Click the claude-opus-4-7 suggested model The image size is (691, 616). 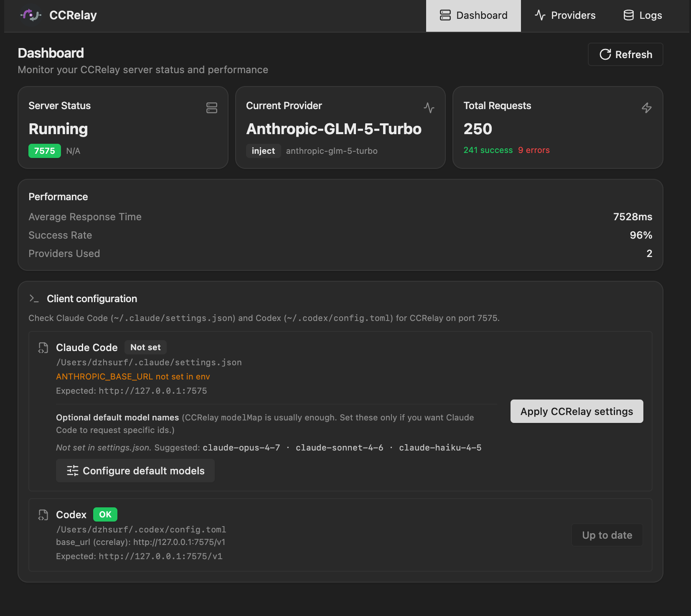pyautogui.click(x=241, y=448)
